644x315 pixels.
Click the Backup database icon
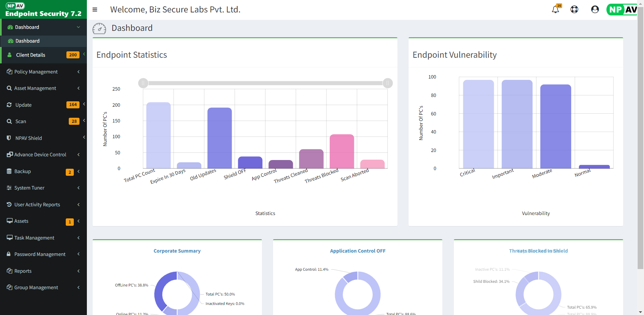(x=9, y=171)
